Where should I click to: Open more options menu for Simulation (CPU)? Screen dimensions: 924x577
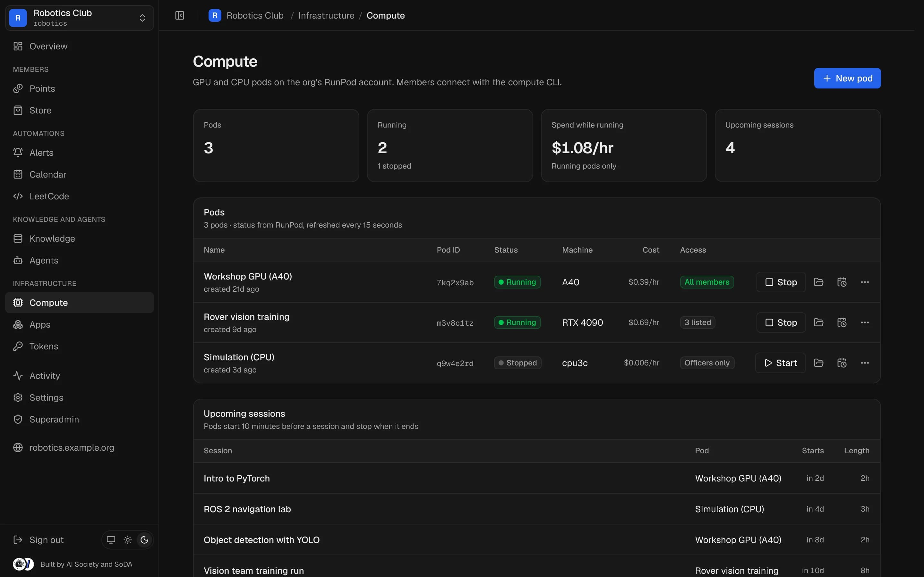pos(865,363)
